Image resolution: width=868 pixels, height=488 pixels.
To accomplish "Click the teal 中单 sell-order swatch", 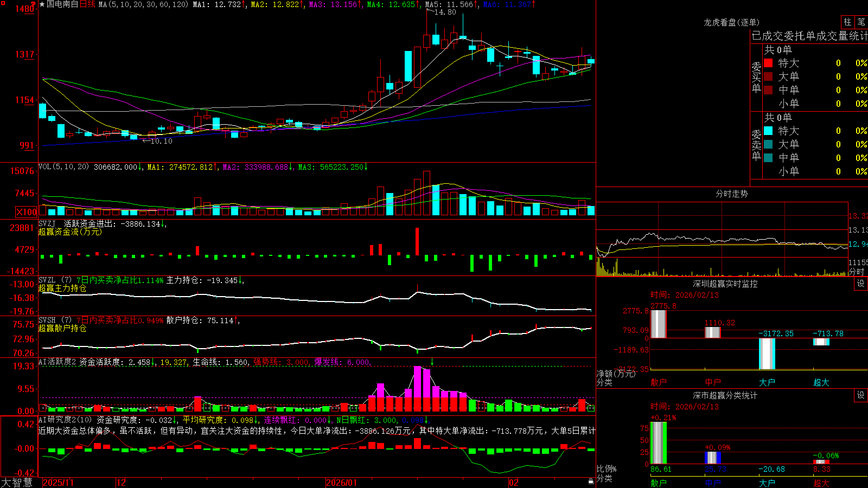I will (768, 158).
